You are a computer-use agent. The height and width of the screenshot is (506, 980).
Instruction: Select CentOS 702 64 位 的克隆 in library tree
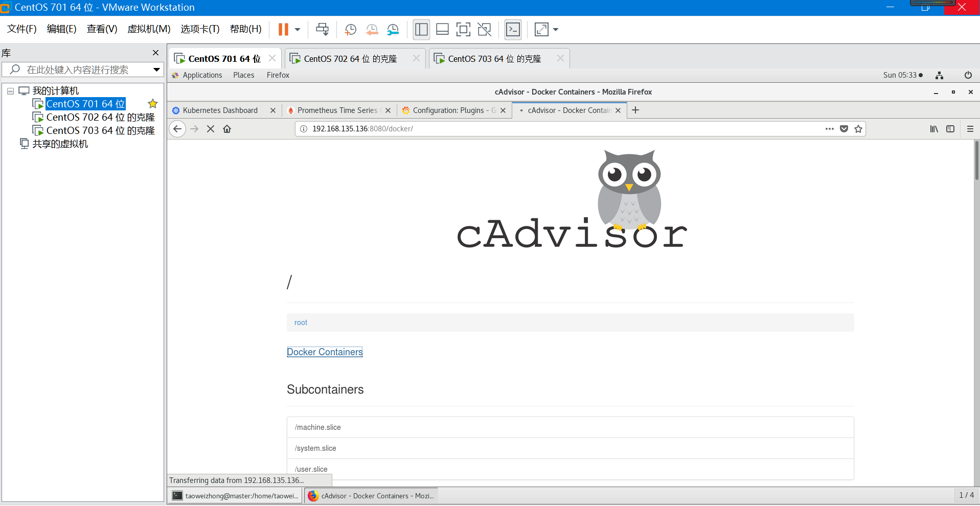100,117
